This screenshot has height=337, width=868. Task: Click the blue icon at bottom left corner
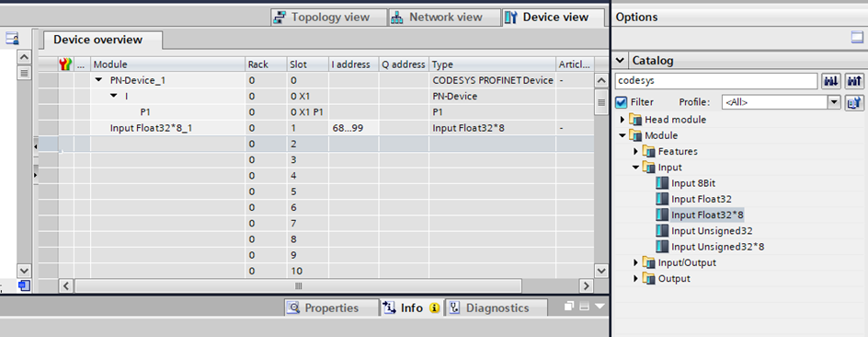pyautogui.click(x=24, y=286)
